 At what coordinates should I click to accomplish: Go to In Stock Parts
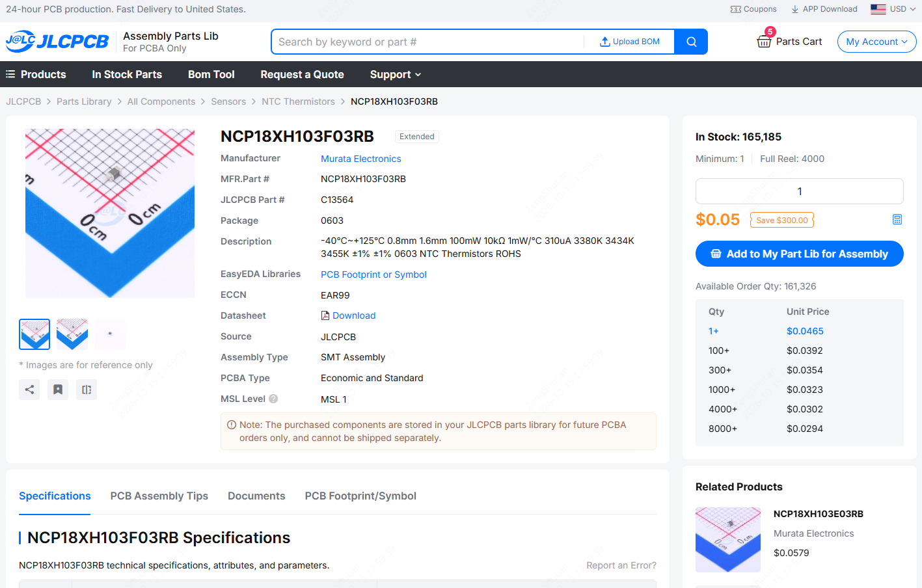127,74
